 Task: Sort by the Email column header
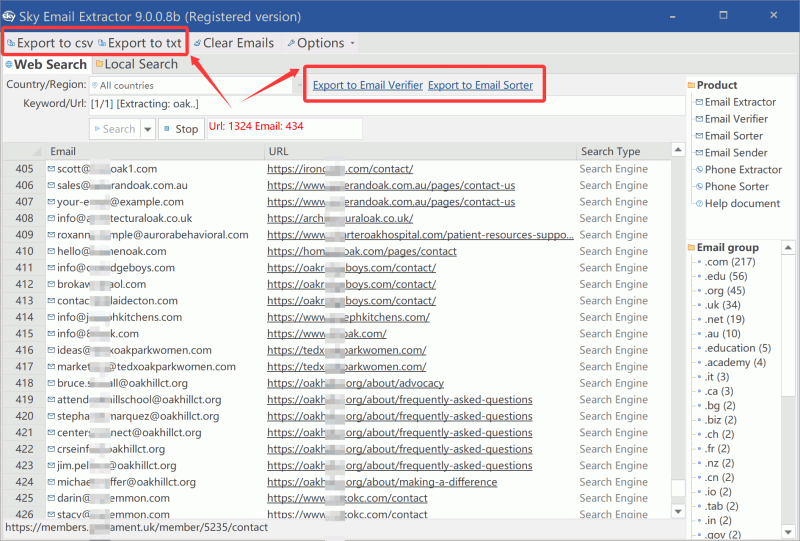point(155,152)
